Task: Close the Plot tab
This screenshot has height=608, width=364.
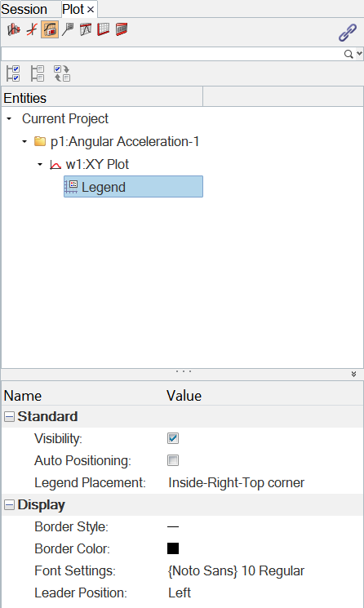Action: (x=91, y=10)
